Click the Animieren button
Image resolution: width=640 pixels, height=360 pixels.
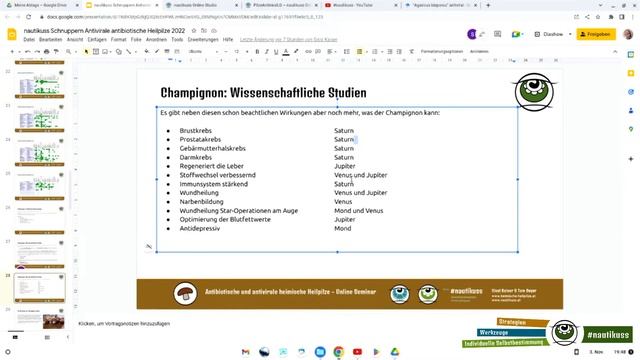[479, 51]
